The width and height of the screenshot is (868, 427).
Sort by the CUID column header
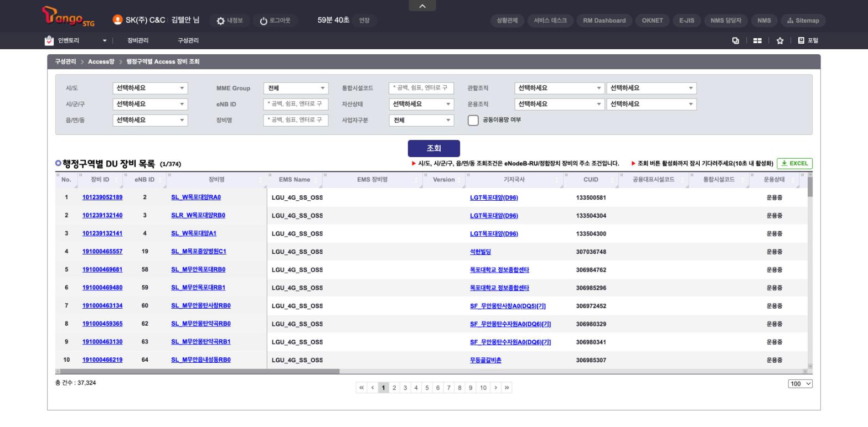coord(591,180)
